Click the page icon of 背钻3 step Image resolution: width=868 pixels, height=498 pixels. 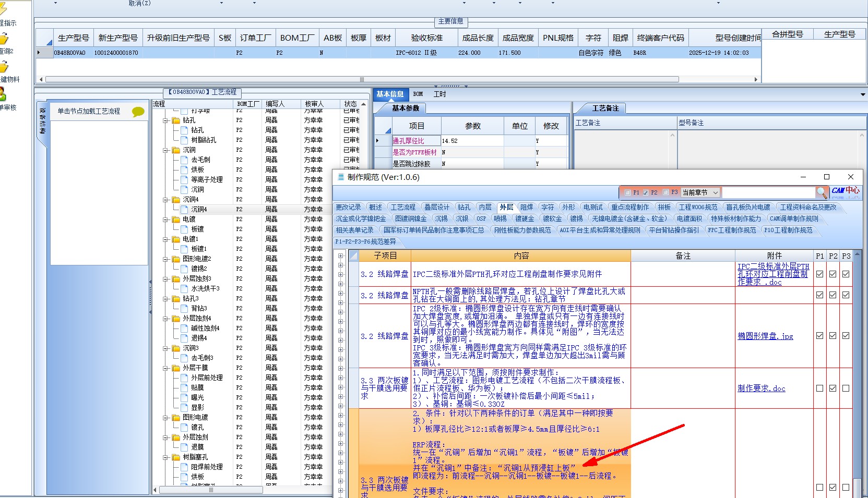184,308
